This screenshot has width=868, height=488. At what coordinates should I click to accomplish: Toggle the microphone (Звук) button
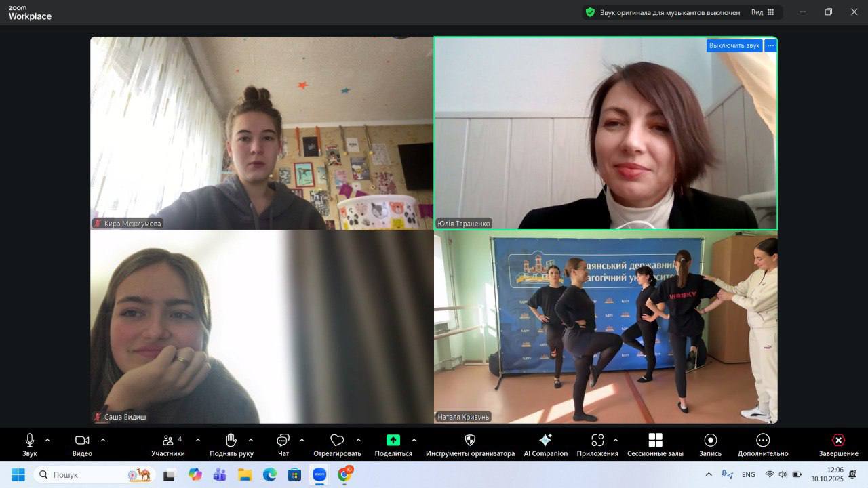tap(29, 445)
